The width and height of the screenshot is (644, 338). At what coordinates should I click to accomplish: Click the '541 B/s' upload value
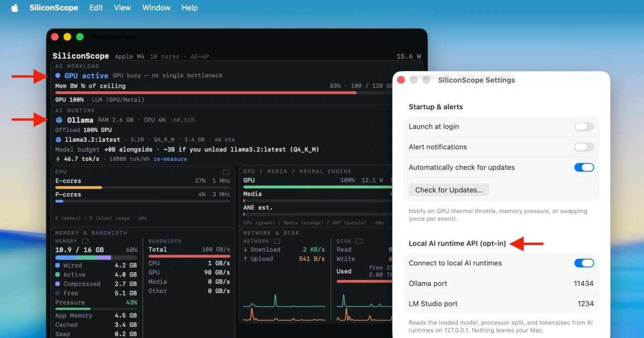coord(311,259)
